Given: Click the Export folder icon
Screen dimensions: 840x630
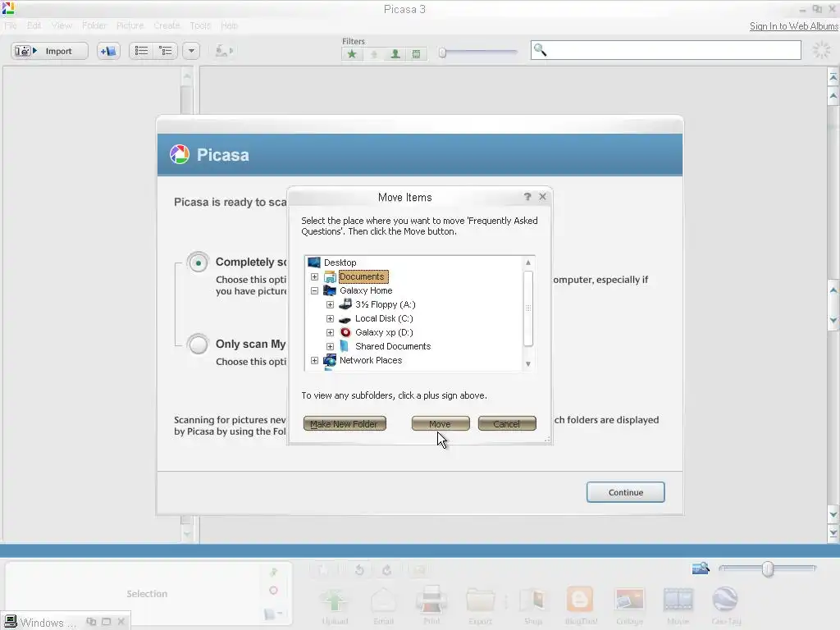Looking at the screenshot, I should 481,600.
